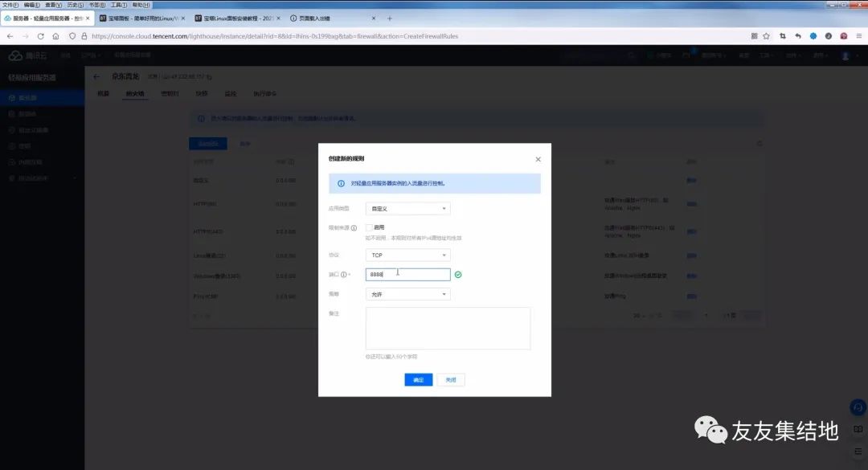The width and height of the screenshot is (868, 470).
Task: Click the shield tracking protection icon
Action: pyautogui.click(x=72, y=36)
